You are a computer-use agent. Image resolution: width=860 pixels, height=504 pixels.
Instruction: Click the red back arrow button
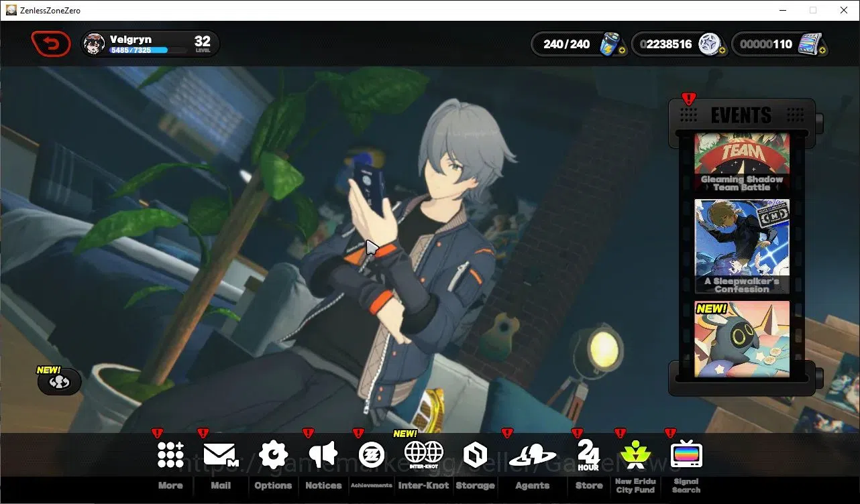pos(51,44)
